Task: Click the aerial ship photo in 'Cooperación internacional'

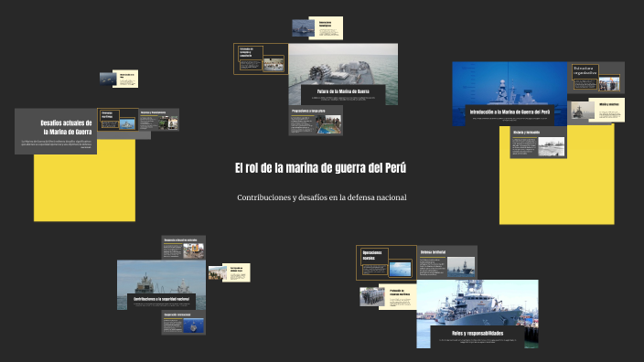Action: click(x=193, y=325)
